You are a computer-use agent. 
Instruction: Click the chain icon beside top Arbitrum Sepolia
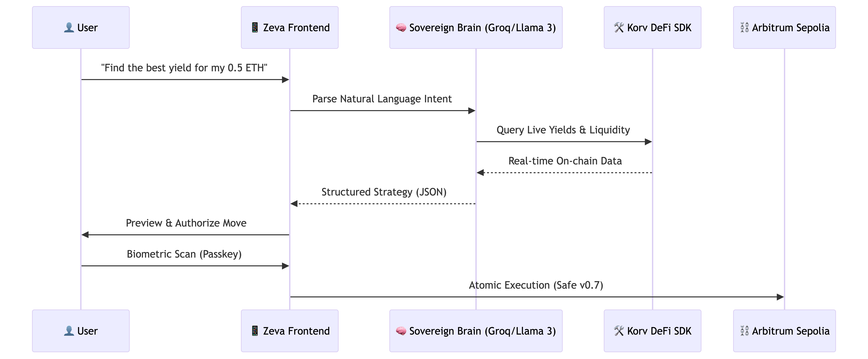click(744, 27)
